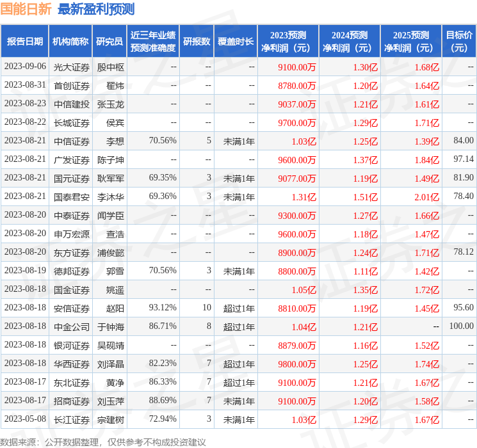Click researcher name 翟炜
The height and width of the screenshot is (448, 477).
[115, 86]
